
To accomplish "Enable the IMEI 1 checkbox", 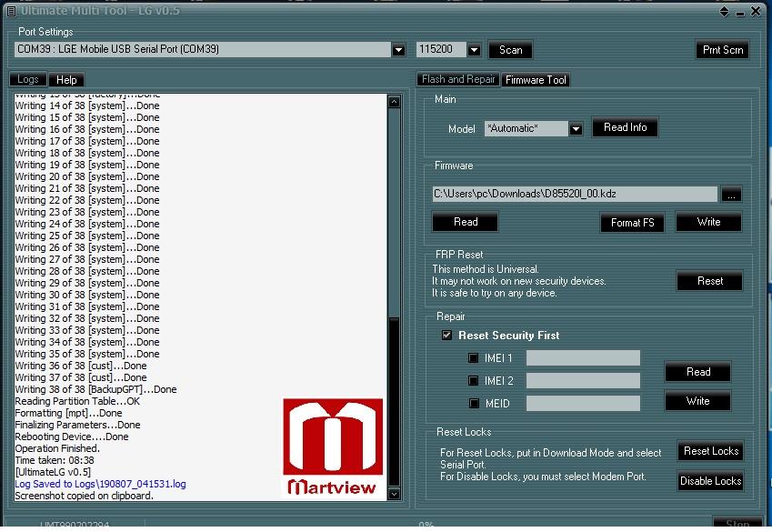I will tap(473, 357).
